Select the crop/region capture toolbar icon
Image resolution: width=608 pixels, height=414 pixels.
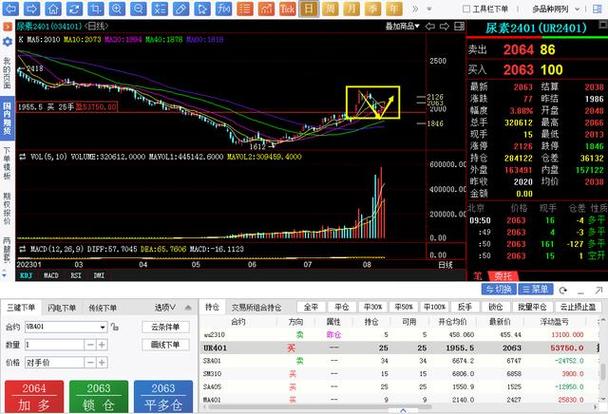point(96,9)
